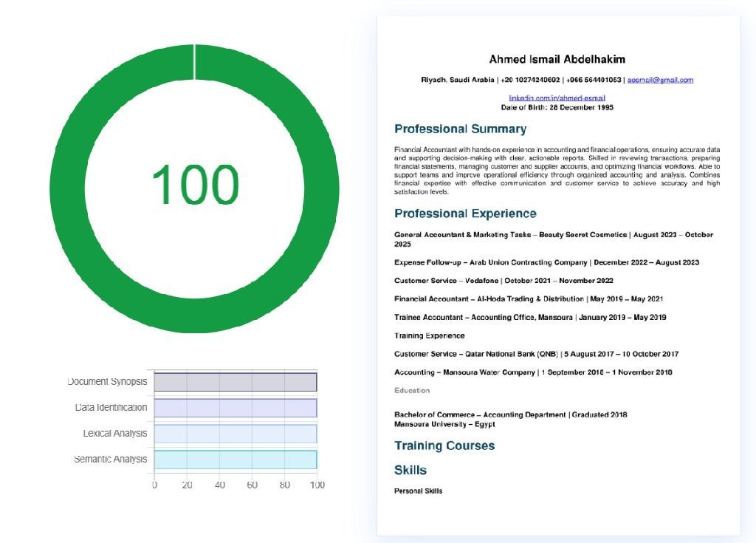Select the 100 score number
Image resolution: width=756 pixels, height=543 pixels.
195,185
